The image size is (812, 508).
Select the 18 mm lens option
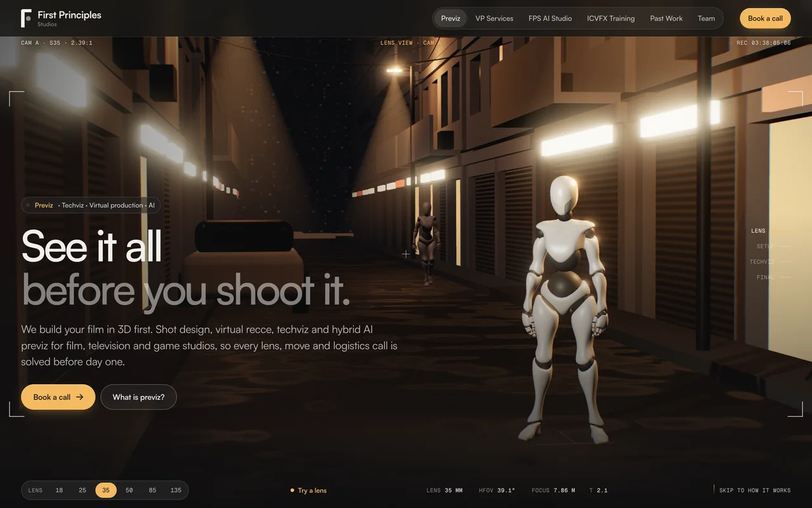pos(59,490)
